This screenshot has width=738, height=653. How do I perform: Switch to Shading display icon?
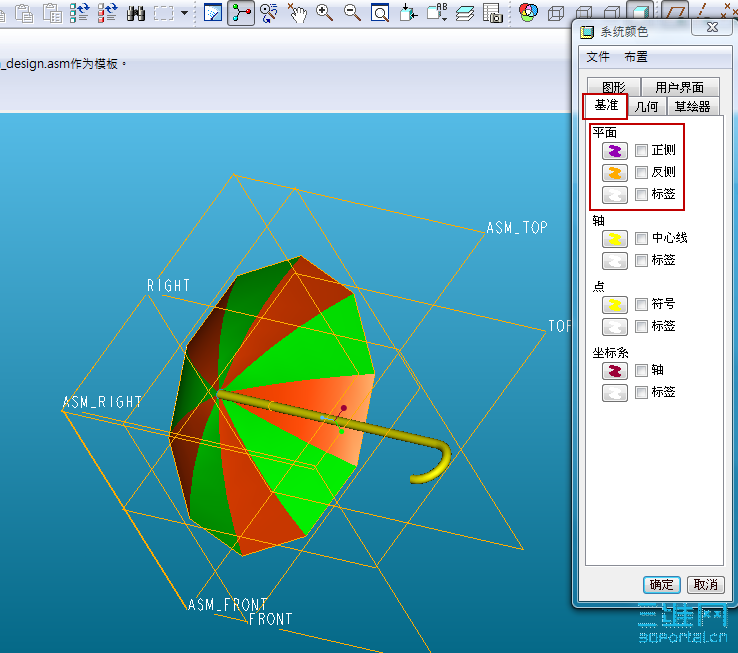tap(640, 10)
